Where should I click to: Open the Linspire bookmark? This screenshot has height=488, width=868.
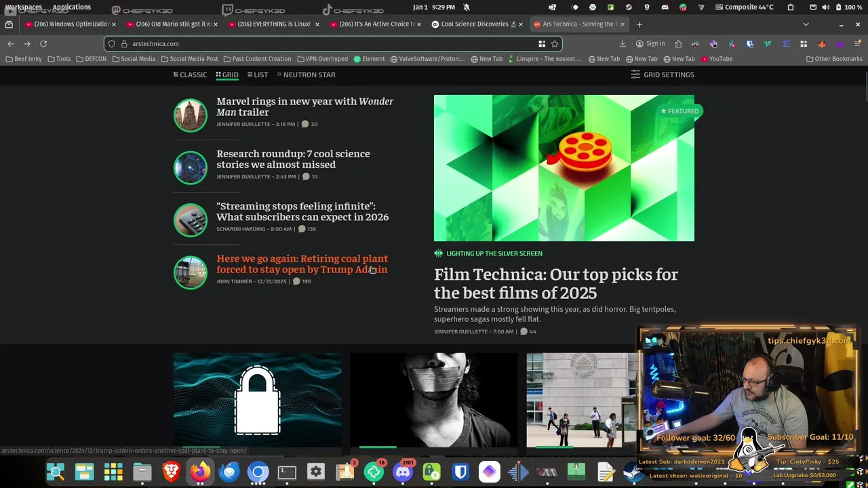545,59
